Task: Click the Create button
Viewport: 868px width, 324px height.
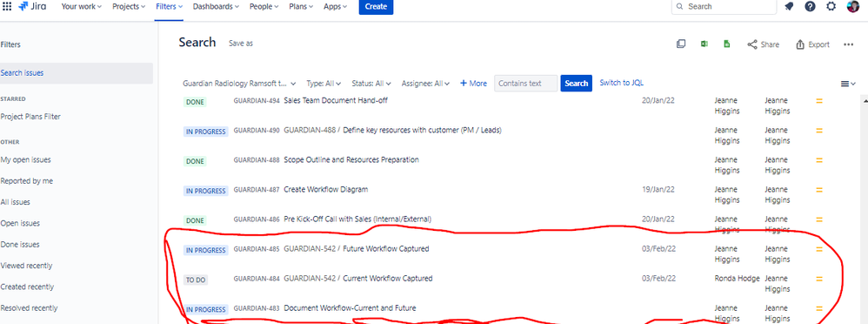Action: click(x=376, y=7)
